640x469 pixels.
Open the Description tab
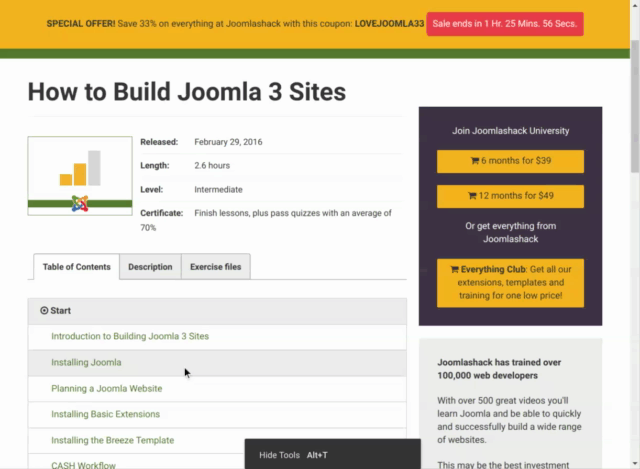coord(150,267)
